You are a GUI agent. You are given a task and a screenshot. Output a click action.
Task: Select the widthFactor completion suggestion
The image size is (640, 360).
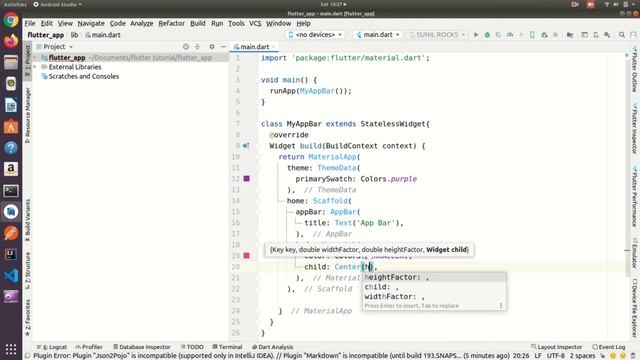click(x=434, y=297)
